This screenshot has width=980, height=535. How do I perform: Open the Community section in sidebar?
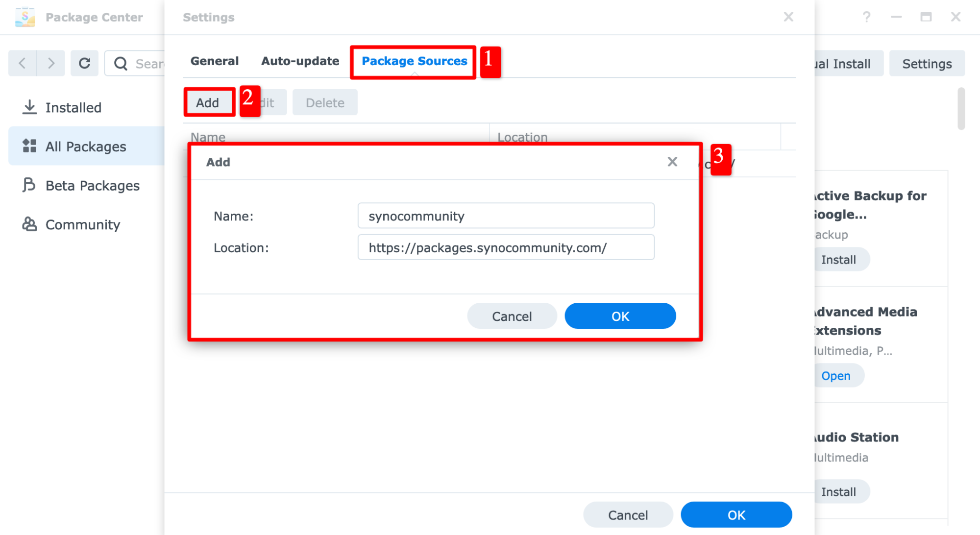82,224
